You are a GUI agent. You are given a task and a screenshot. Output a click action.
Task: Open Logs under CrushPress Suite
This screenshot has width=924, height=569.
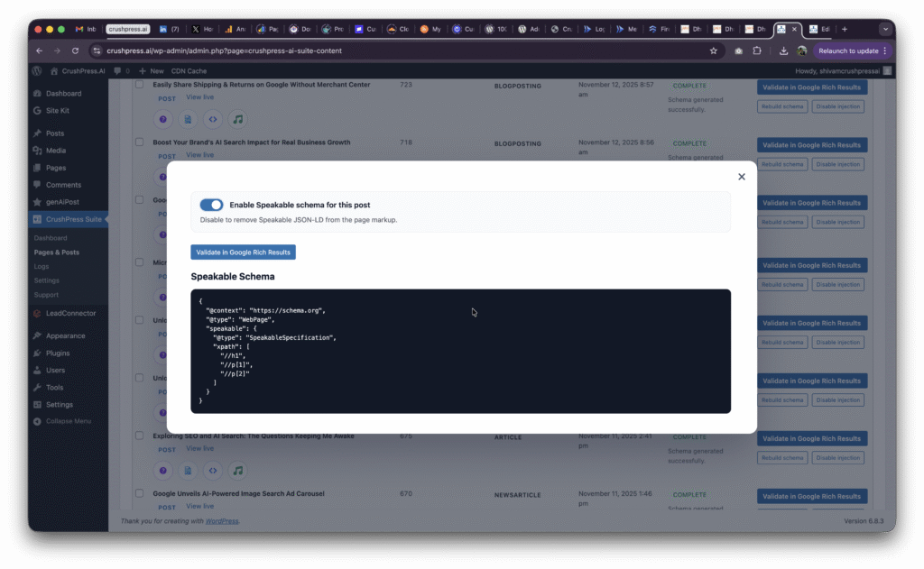(42, 266)
